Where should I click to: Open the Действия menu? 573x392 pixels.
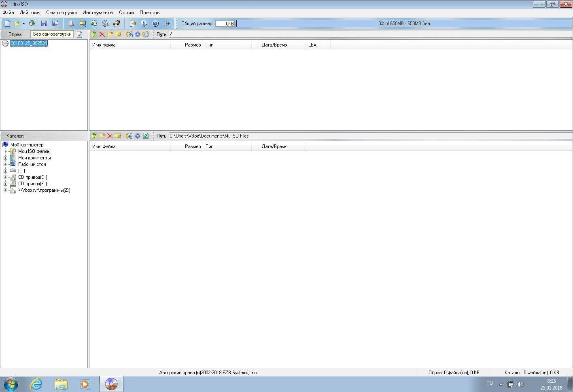click(x=30, y=13)
